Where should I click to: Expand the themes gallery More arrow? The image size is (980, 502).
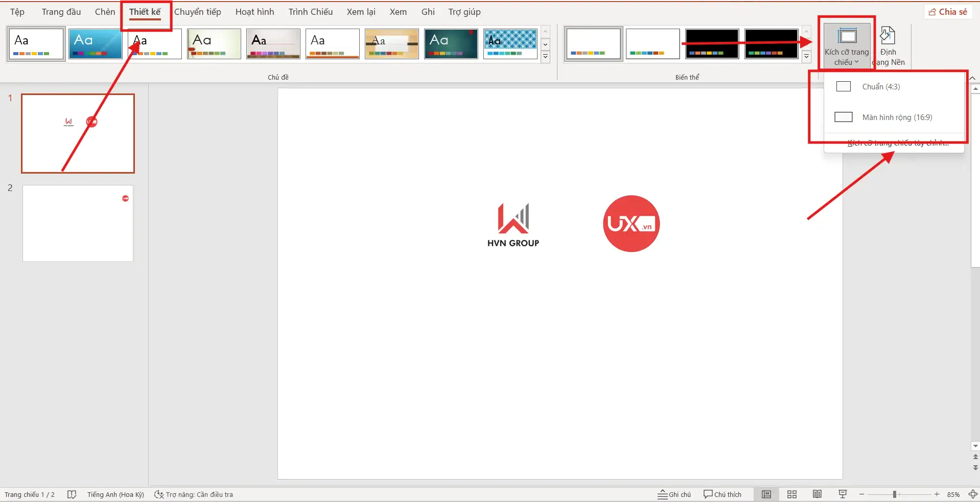[x=545, y=57]
